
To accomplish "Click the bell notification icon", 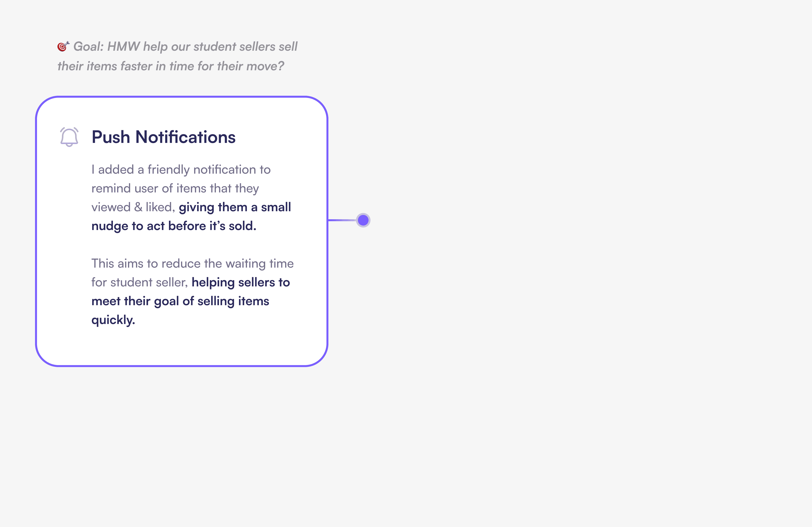I will click(69, 137).
